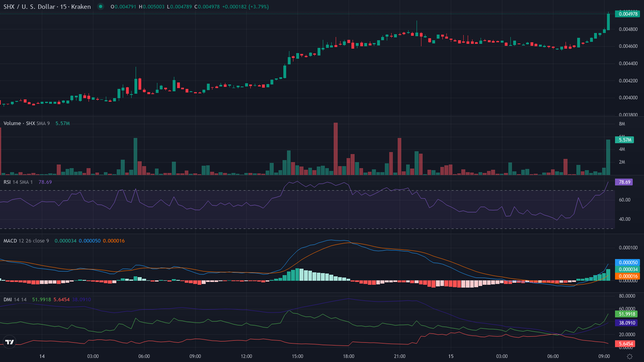This screenshot has height=362, width=644.
Task: Click the TradingView logo
Action: 9,342
